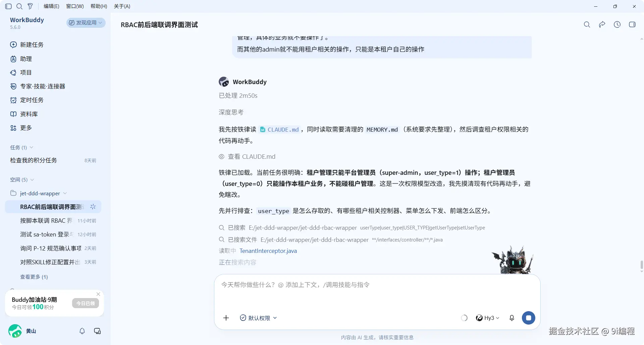Focus the 今天帮你做些什么 input box
The height and width of the screenshot is (345, 644).
[x=377, y=285]
